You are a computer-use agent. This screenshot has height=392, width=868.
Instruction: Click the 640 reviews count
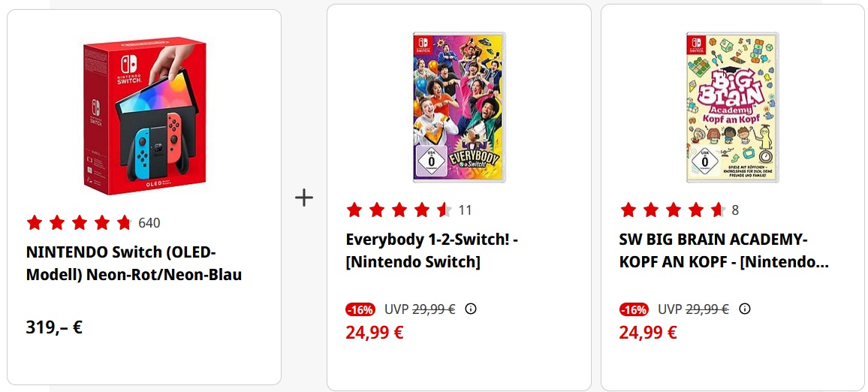click(149, 222)
